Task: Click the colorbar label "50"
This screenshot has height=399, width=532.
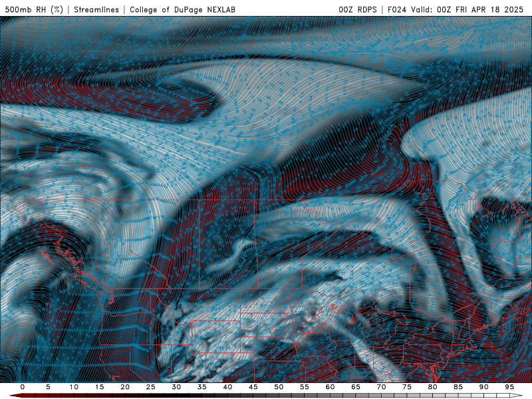Action: [279, 387]
